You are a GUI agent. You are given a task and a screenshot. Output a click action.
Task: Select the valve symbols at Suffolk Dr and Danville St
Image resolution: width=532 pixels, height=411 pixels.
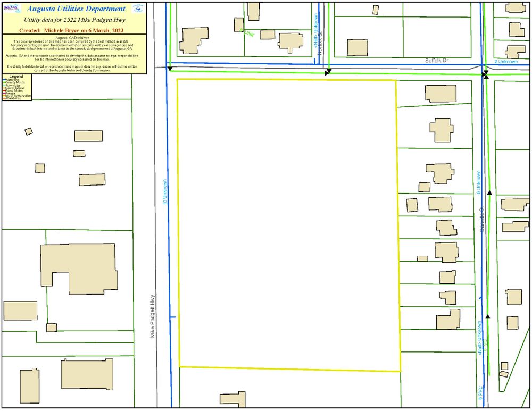point(485,74)
